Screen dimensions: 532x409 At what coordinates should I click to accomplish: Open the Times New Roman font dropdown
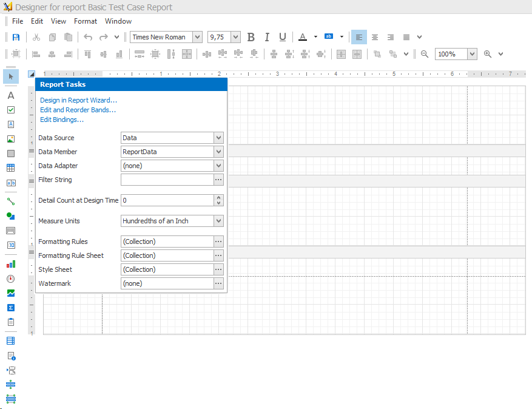[x=197, y=37]
